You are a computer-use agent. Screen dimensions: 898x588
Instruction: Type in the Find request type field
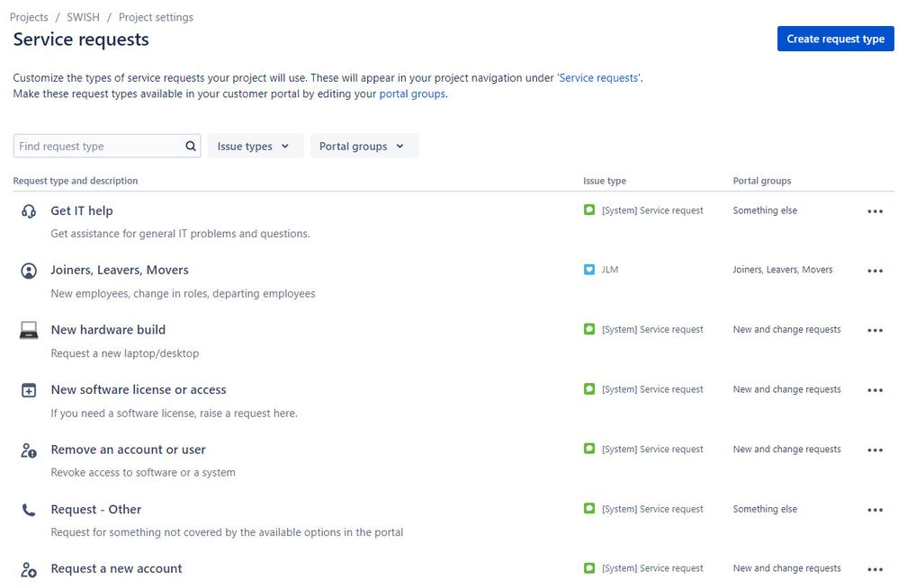99,147
